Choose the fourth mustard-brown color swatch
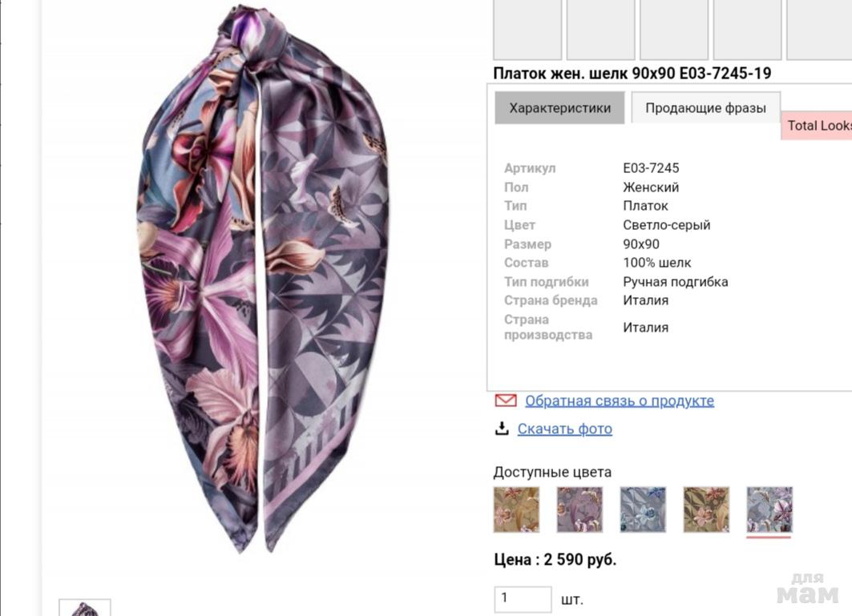The width and height of the screenshot is (852, 616). point(706,509)
